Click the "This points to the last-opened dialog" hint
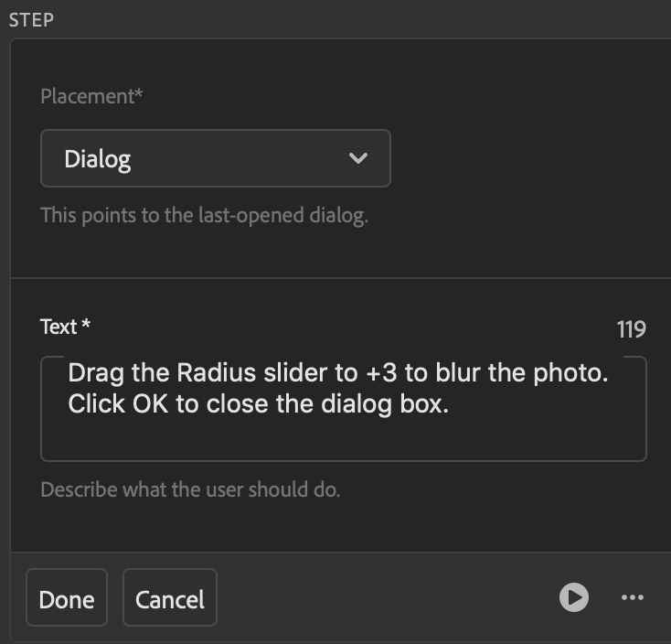This screenshot has height=644, width=671. tap(204, 217)
